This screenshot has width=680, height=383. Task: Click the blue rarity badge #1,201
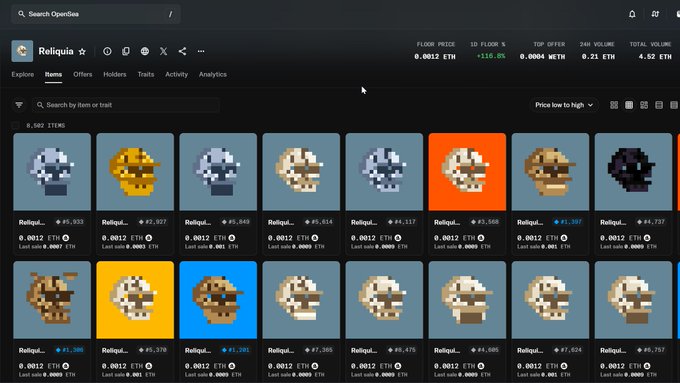tap(235, 350)
